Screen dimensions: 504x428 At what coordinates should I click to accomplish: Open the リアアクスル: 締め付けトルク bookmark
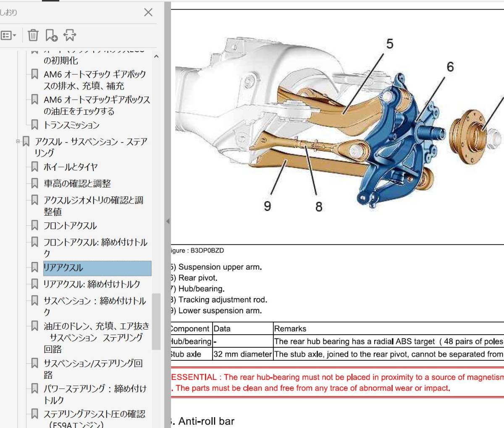92,284
